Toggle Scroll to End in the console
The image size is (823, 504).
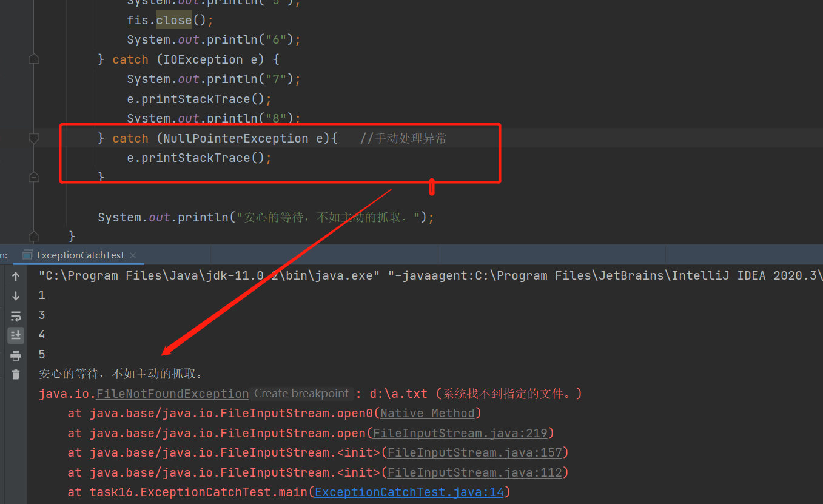(16, 335)
